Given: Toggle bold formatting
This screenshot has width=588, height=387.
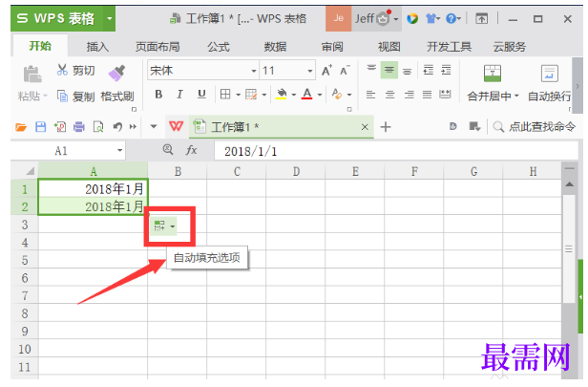Looking at the screenshot, I should pos(158,95).
